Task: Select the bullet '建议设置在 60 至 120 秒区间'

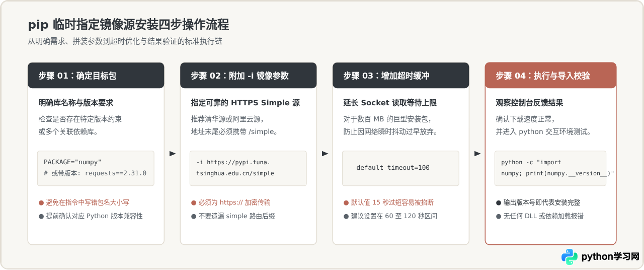Action: coord(390,216)
